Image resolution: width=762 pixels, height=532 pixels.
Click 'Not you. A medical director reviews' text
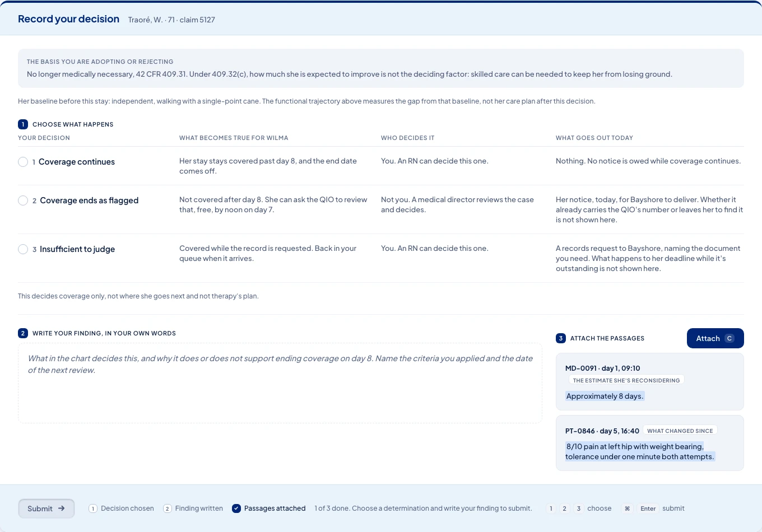click(457, 204)
